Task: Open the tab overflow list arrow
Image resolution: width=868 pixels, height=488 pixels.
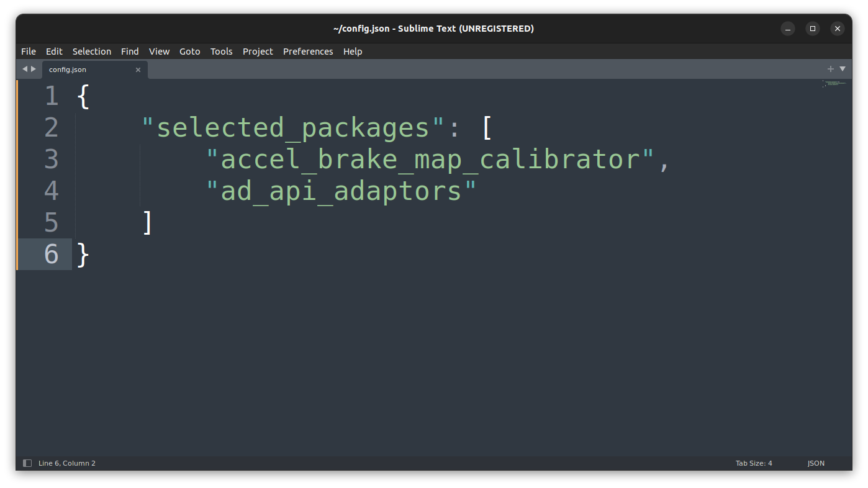Action: (x=843, y=69)
